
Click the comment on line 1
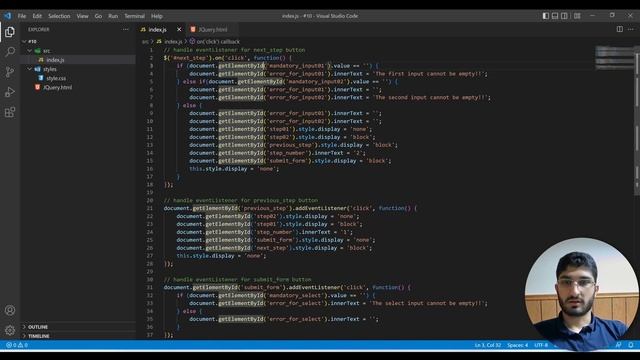tap(234, 50)
